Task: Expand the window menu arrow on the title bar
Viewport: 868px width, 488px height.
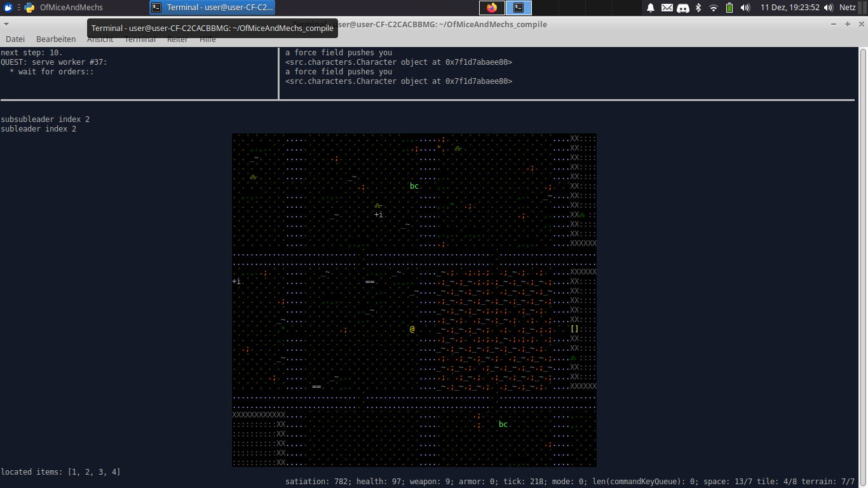Action: click(x=6, y=24)
